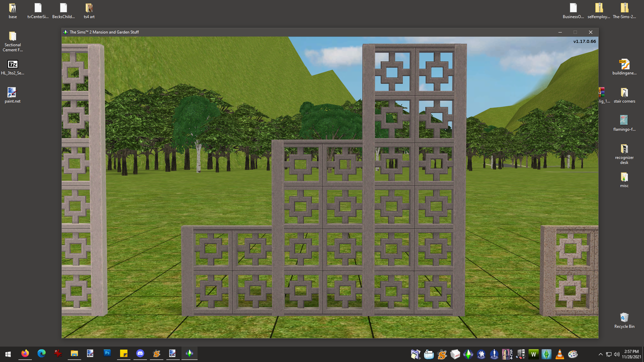Viewport: 644px width, 362px height.
Task: Open the 'stair corners' desktop folder
Action: click(x=624, y=96)
